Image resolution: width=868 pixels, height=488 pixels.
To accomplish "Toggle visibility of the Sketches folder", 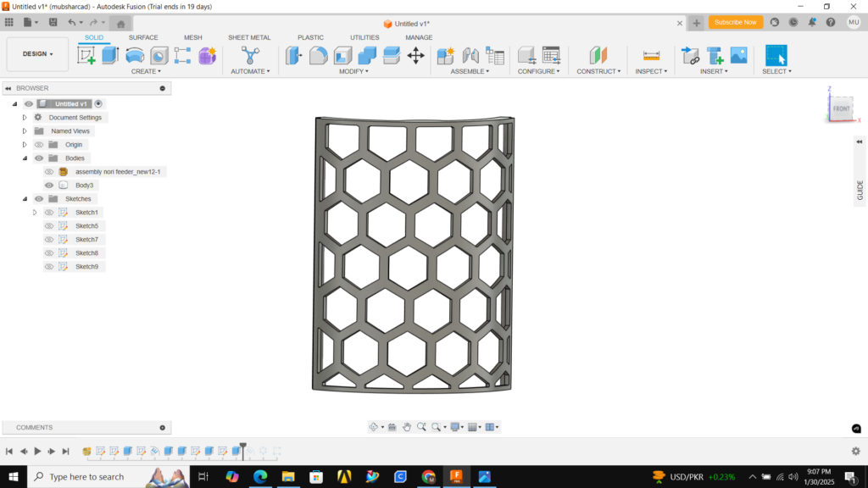I will click(39, 199).
